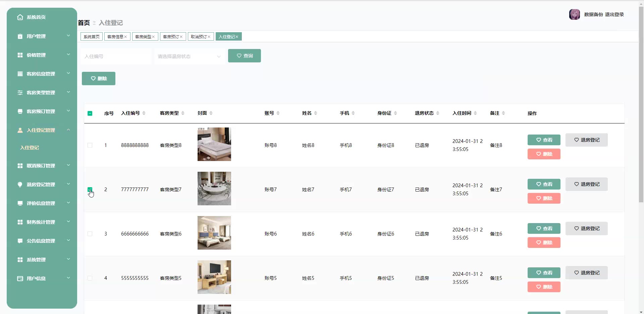Click the 用户管理 sidebar icon
This screenshot has width=644, height=314.
(20, 36)
